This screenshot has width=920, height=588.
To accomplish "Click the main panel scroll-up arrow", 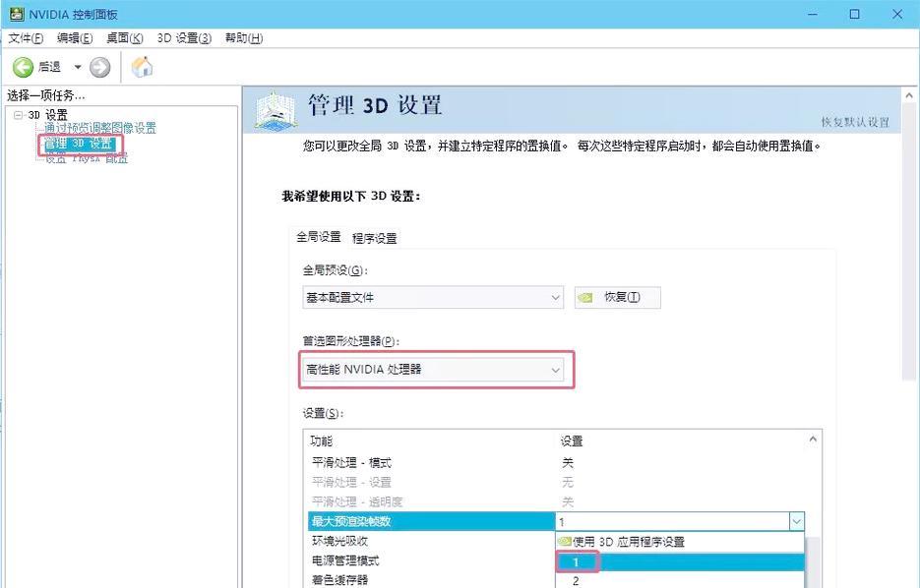I will click(909, 95).
